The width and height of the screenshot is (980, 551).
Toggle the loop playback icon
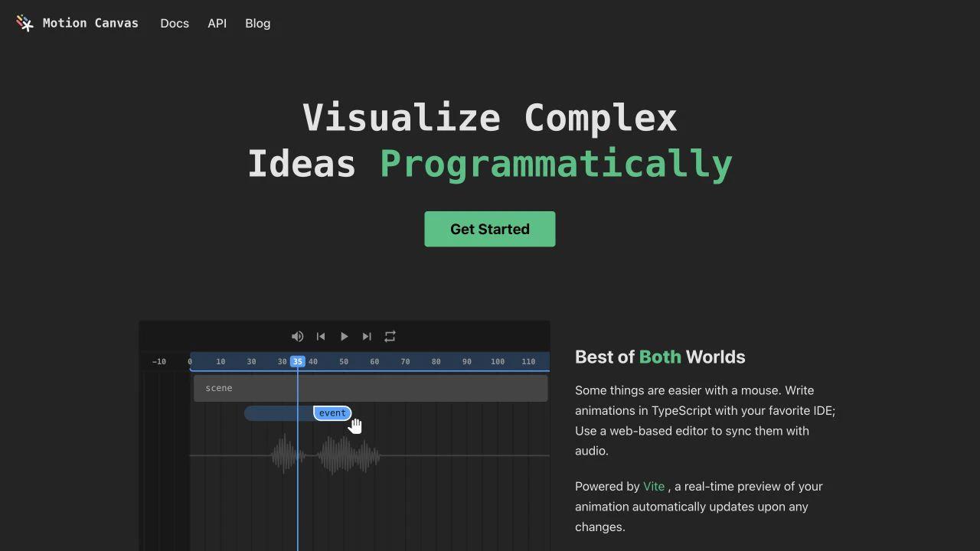tap(390, 337)
